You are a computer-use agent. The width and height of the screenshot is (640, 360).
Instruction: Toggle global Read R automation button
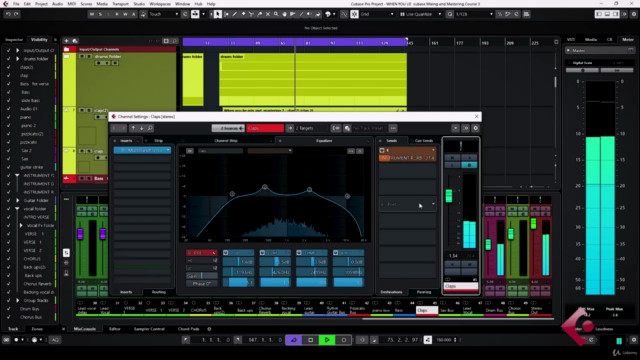click(x=117, y=14)
